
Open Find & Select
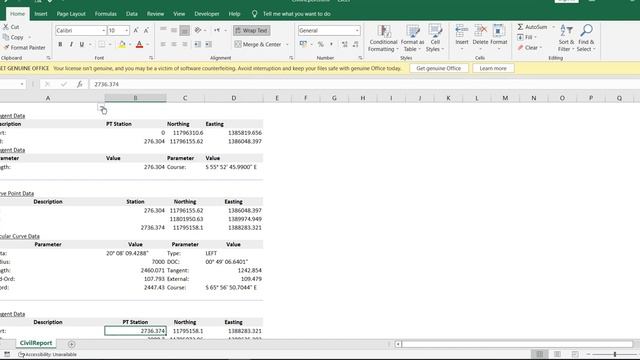[x=586, y=38]
